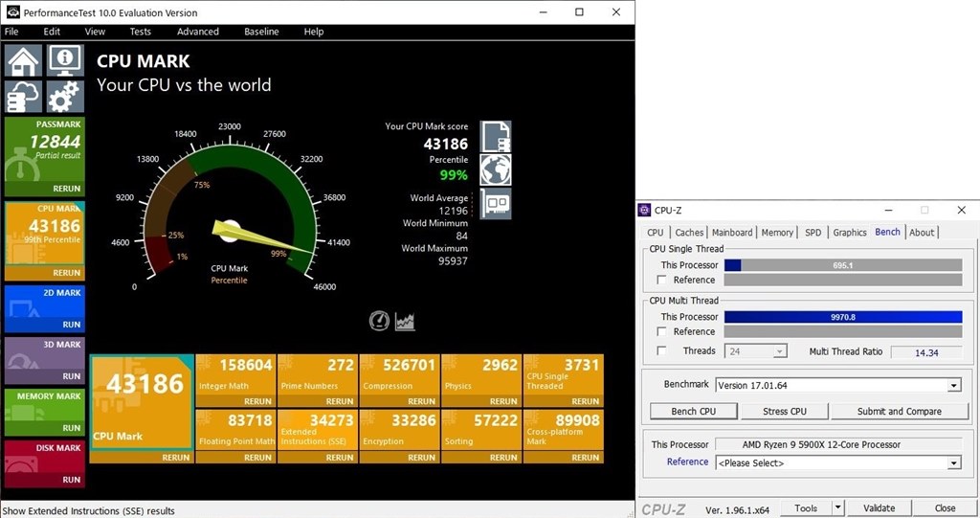Switch to the Mainboard tab
The width and height of the screenshot is (980, 518).
732,232
